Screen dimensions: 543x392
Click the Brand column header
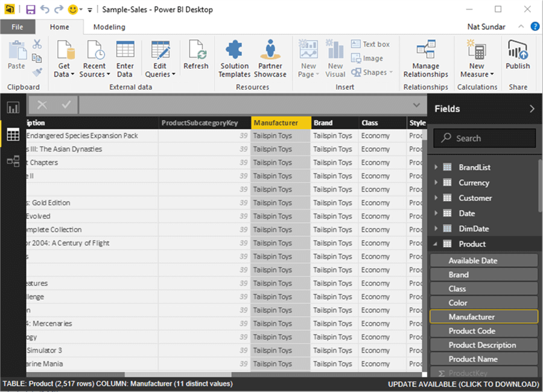(334, 123)
